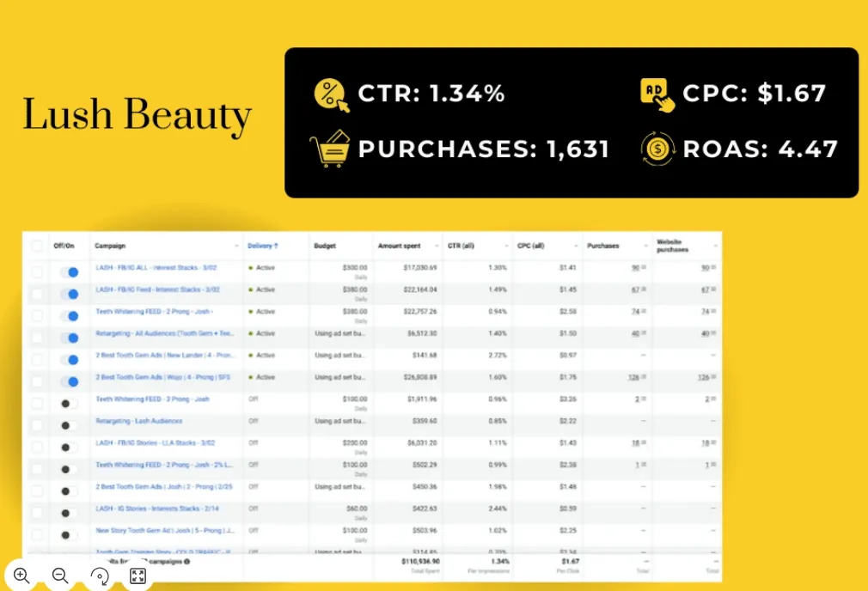868x591 pixels.
Task: Tick checkbox for New Story Tooth Gem Ad row
Action: (x=37, y=534)
